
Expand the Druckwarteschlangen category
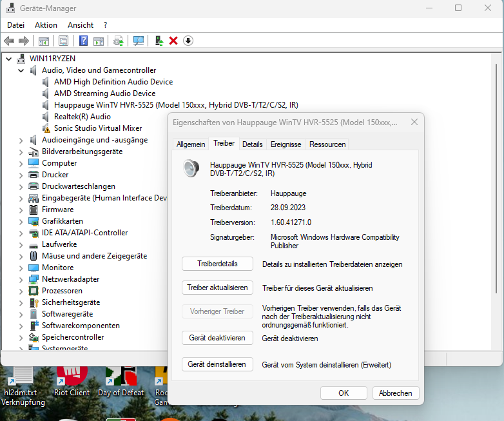click(21, 186)
